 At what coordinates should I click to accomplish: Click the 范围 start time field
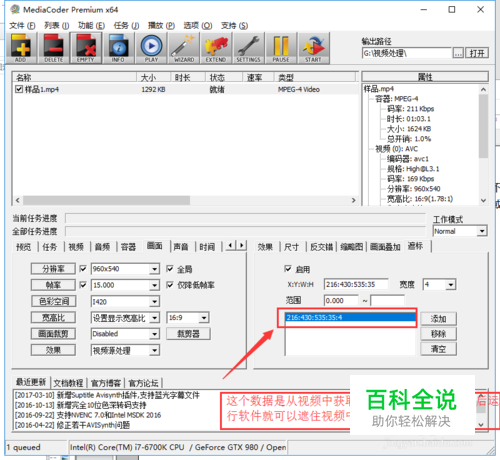341,301
